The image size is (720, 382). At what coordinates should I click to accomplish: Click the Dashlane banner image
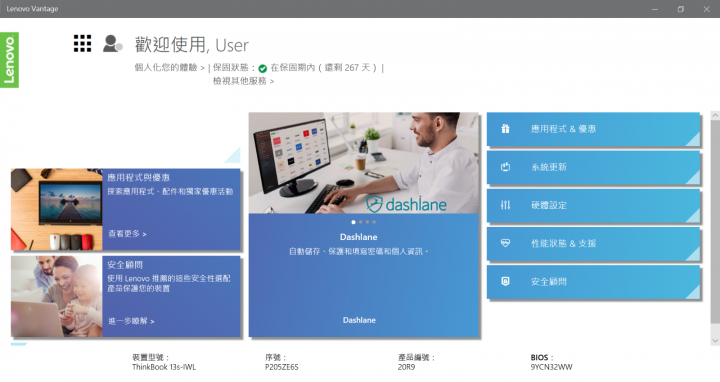[x=364, y=163]
